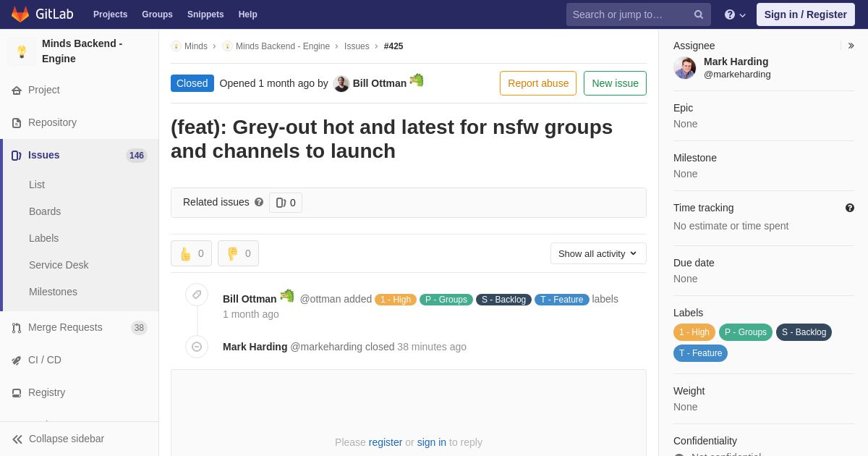Click the Sign in / Register button
Viewport: 868px width, 456px height.
(x=806, y=14)
